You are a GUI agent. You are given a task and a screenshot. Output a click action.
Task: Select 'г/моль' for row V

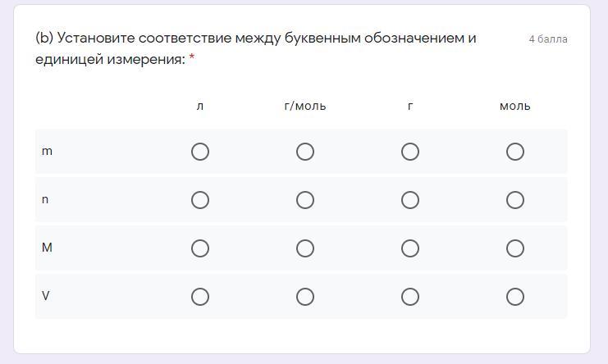(x=305, y=297)
